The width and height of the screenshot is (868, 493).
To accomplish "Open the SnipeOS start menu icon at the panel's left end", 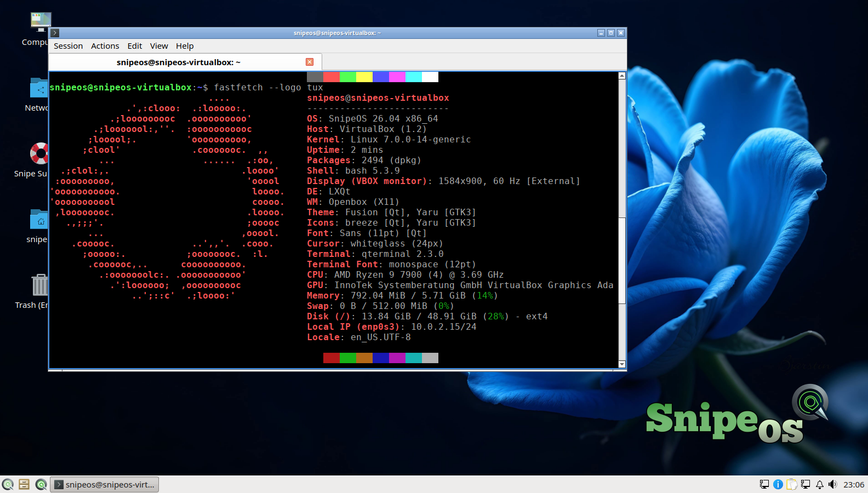I will (8, 484).
